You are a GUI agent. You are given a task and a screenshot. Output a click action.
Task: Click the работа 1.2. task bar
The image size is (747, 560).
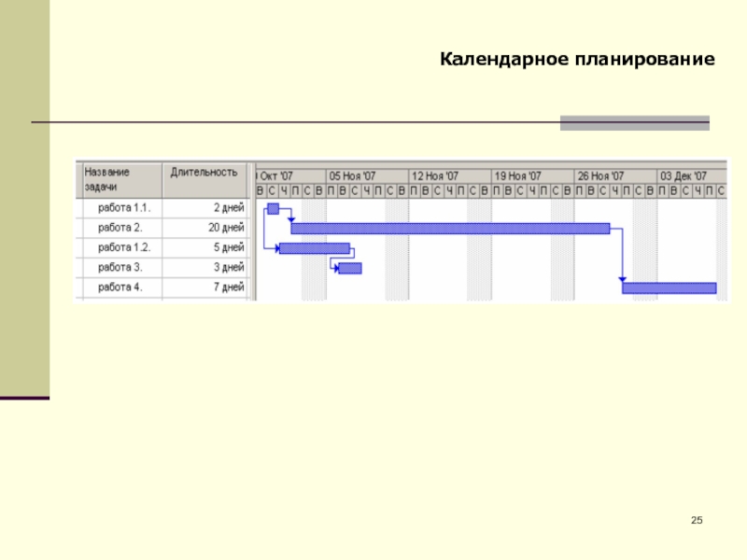(x=315, y=248)
